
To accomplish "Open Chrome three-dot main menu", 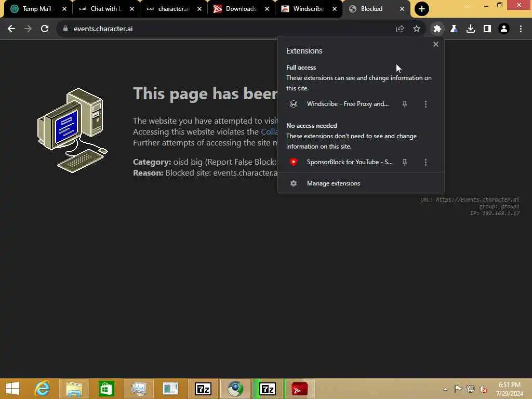I will [x=521, y=29].
